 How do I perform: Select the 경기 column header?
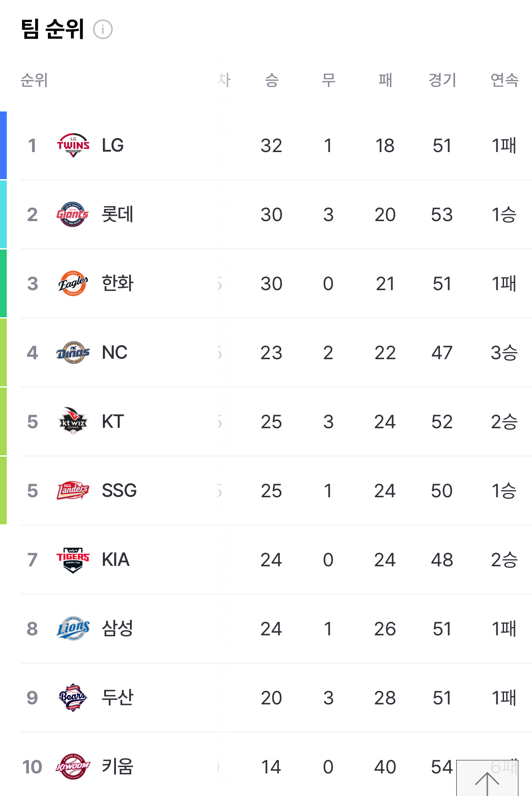[442, 80]
